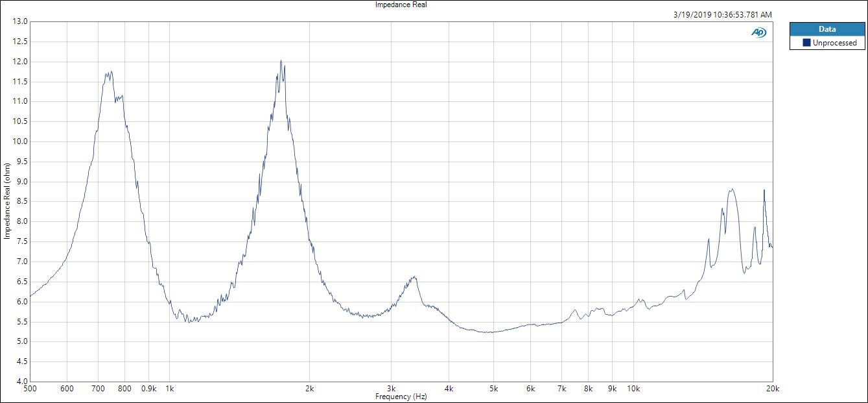Click the Data legend header
The image size is (868, 403).
(x=828, y=29)
